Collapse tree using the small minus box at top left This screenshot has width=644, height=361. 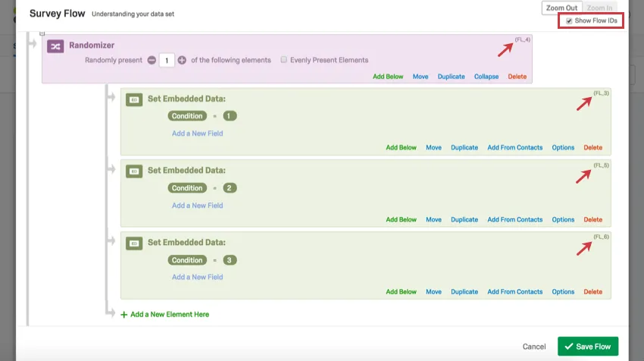click(x=42, y=33)
